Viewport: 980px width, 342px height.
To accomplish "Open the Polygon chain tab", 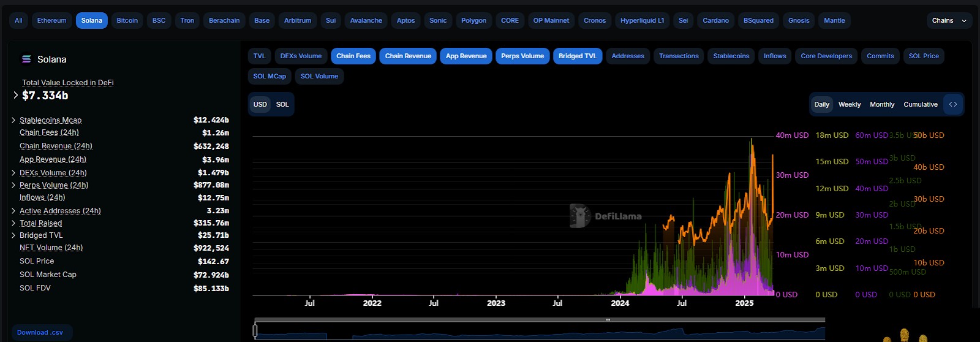I will 474,20.
